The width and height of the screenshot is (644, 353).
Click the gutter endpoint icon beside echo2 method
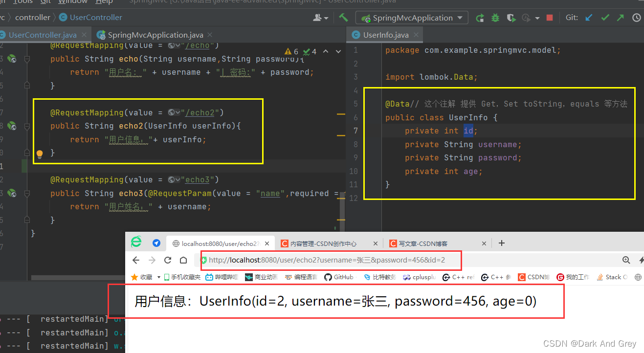12,126
